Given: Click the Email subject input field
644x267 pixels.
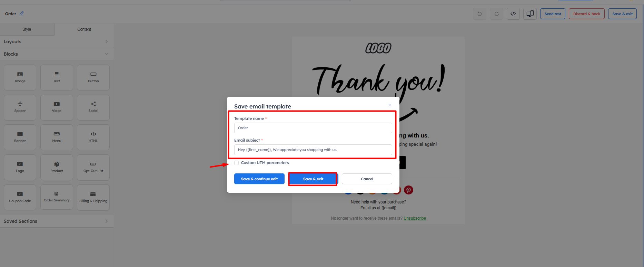Looking at the screenshot, I should click(x=313, y=150).
